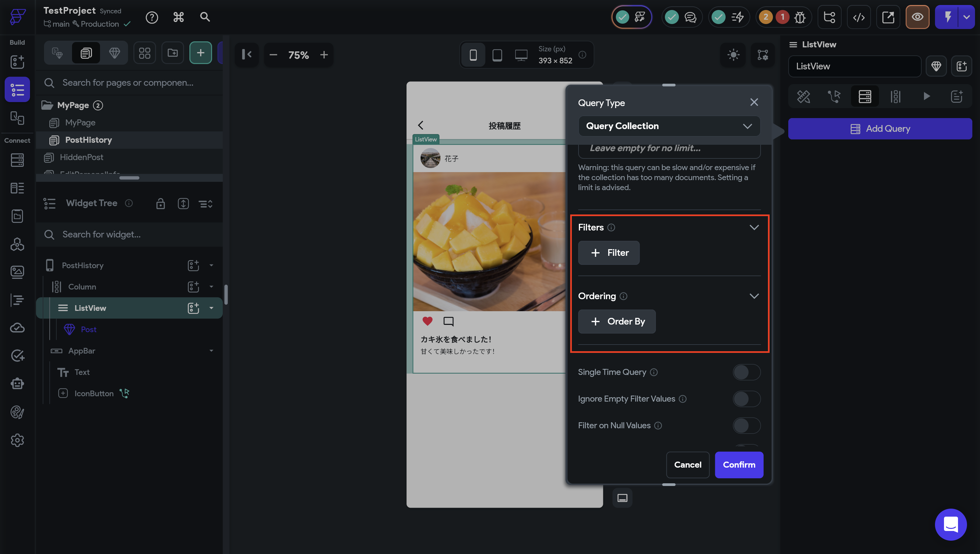This screenshot has width=980, height=554.
Task: Click the Confirm button
Action: coord(739,465)
